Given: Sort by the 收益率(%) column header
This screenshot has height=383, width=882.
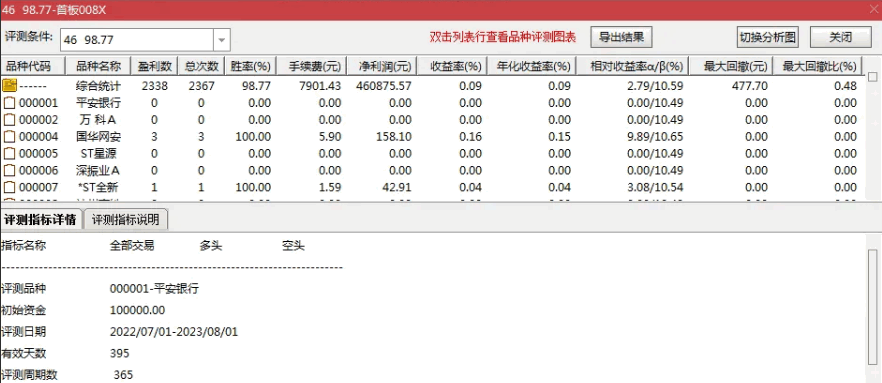Looking at the screenshot, I should pos(452,66).
